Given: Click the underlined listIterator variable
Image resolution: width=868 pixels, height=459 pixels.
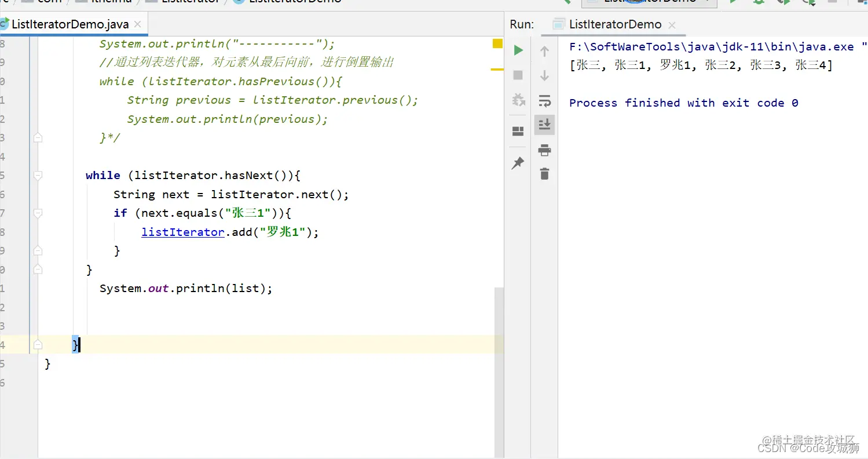Looking at the screenshot, I should pos(183,232).
